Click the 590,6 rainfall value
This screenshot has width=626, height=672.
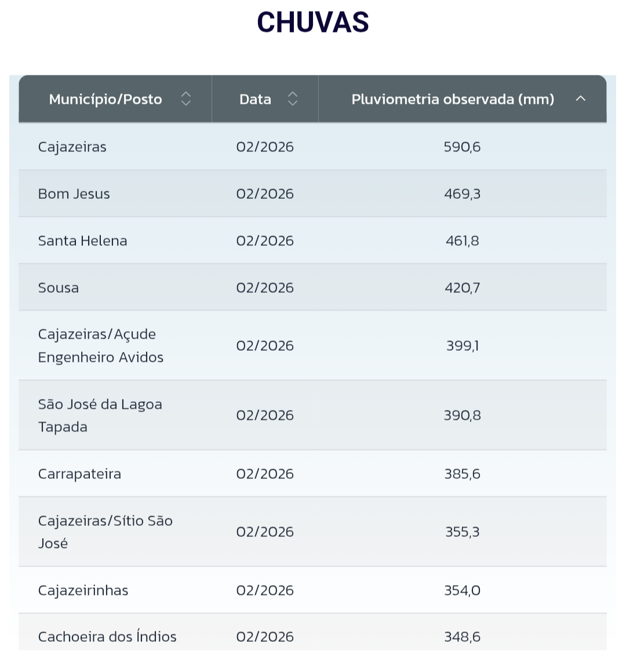click(x=463, y=147)
